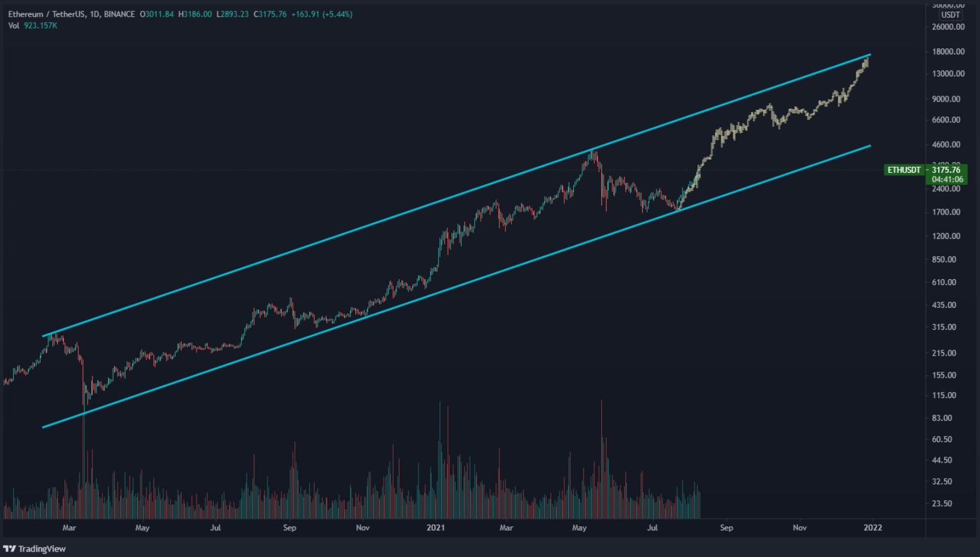The image size is (980, 557).
Task: Click the green ETHUSDT price line label
Action: tap(904, 170)
